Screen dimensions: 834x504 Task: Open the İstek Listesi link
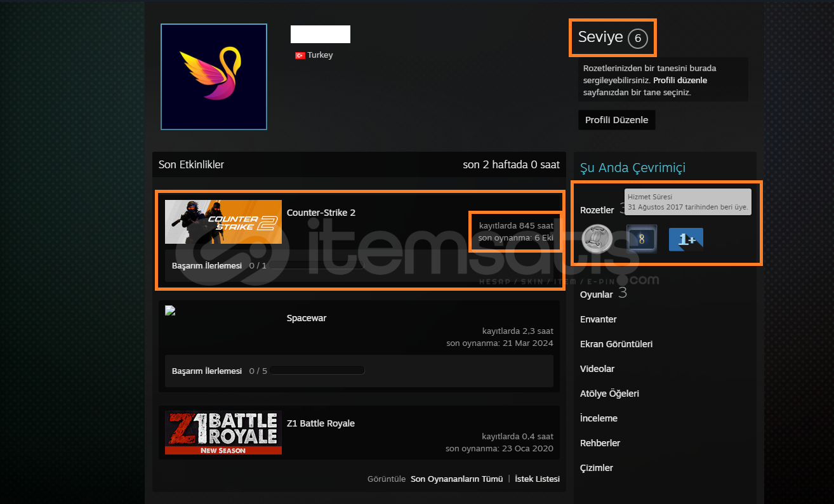[x=537, y=479]
